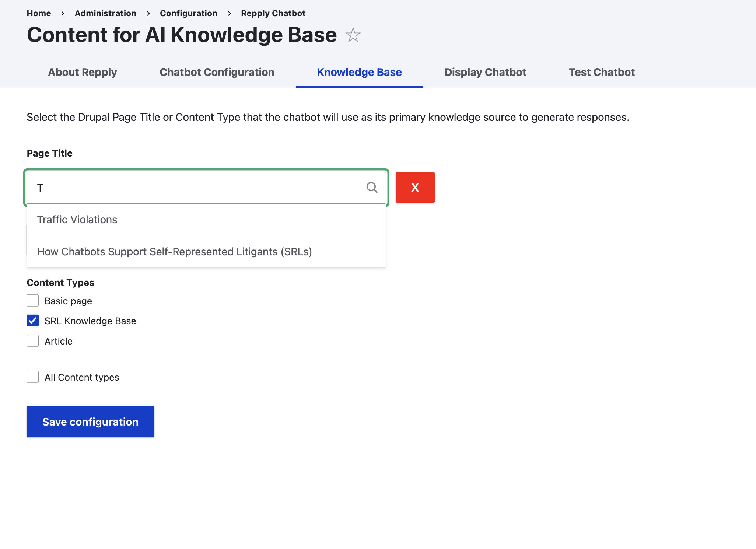
Task: Click the Save configuration button
Action: [x=90, y=422]
